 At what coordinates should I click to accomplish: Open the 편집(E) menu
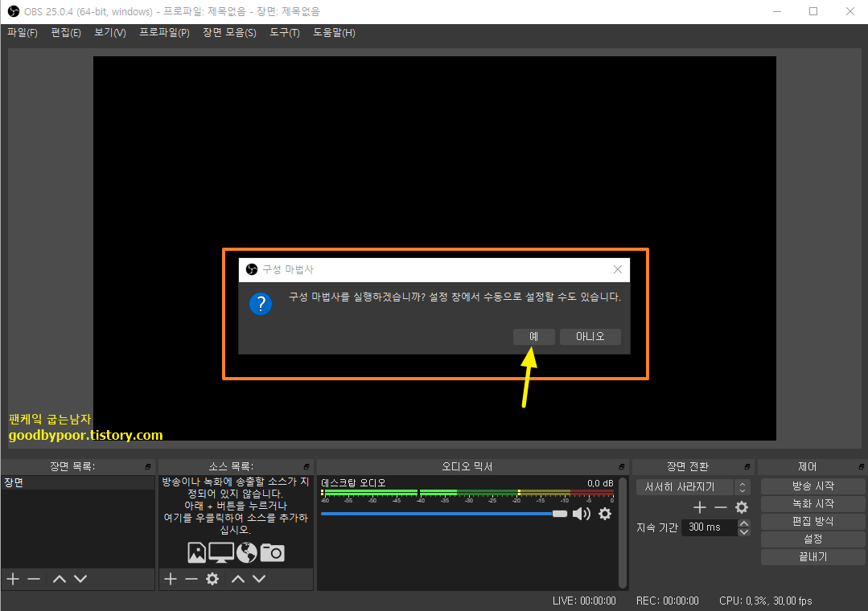pyautogui.click(x=66, y=33)
